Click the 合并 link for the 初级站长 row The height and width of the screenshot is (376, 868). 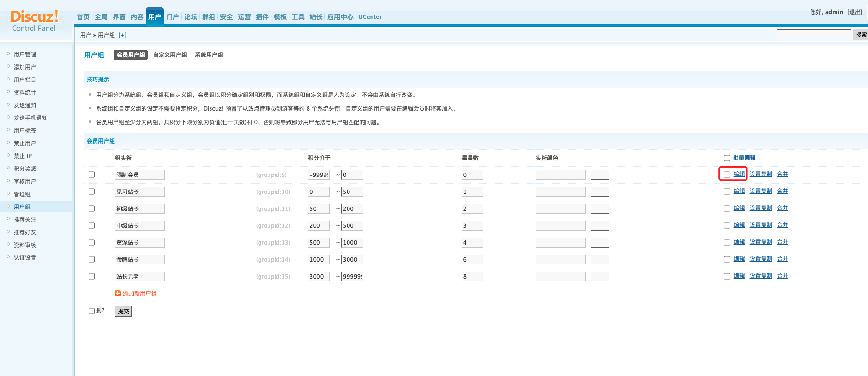coord(782,208)
